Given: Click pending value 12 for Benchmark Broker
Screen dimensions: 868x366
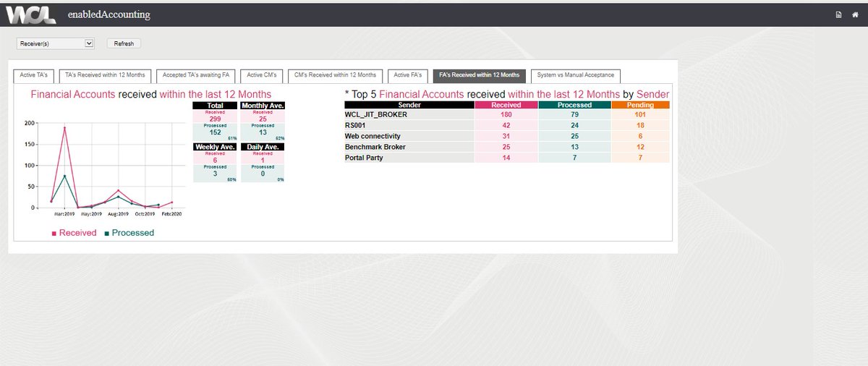Looking at the screenshot, I should tap(641, 147).
